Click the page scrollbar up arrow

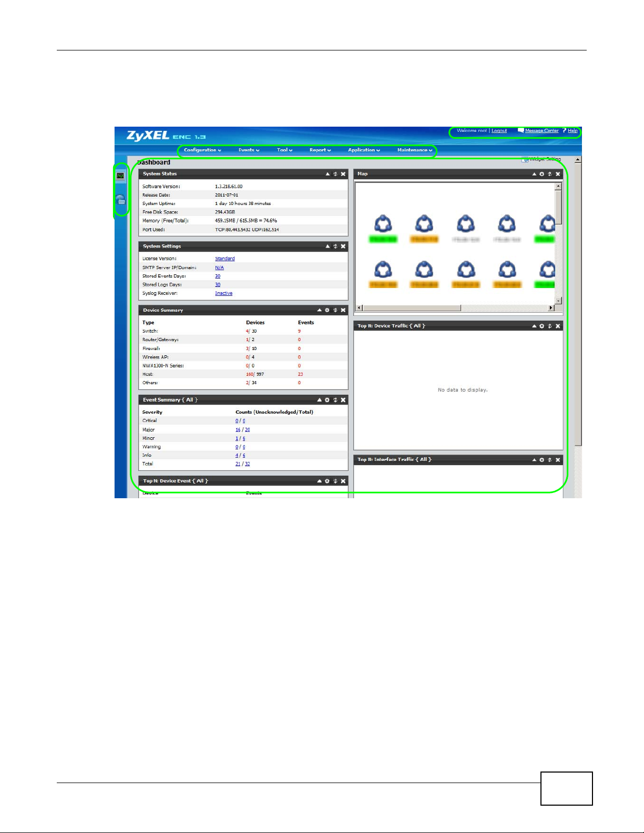click(578, 159)
